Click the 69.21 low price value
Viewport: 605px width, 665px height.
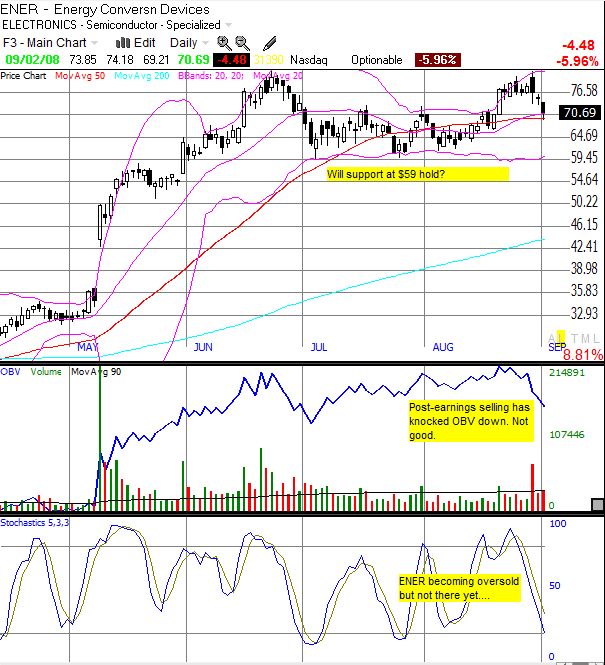[x=156, y=60]
